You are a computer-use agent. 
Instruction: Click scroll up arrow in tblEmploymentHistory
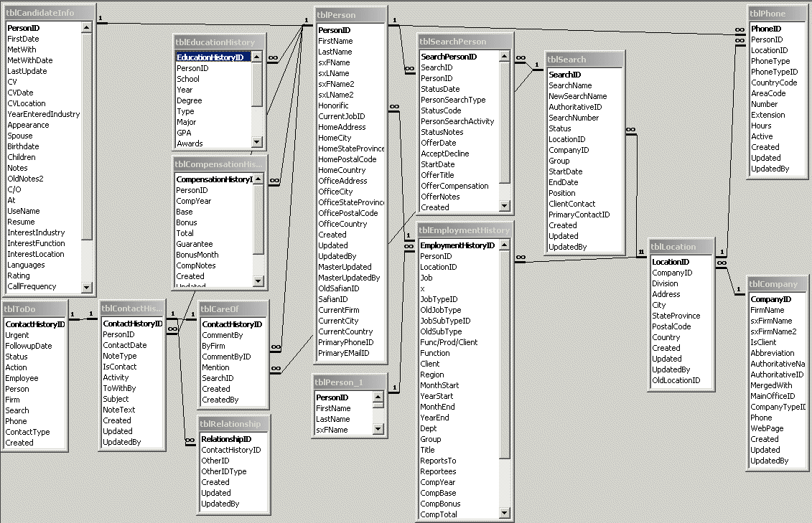coord(505,245)
